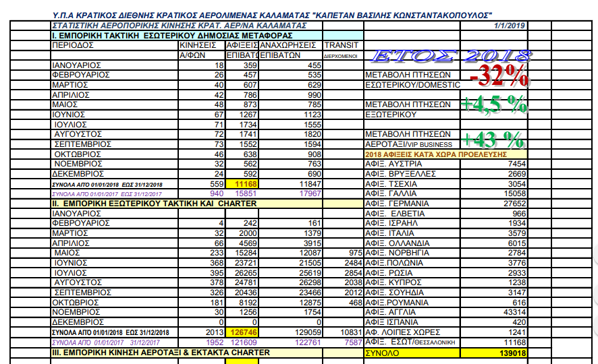Click the date cell 1/1/2019

pos(509,26)
